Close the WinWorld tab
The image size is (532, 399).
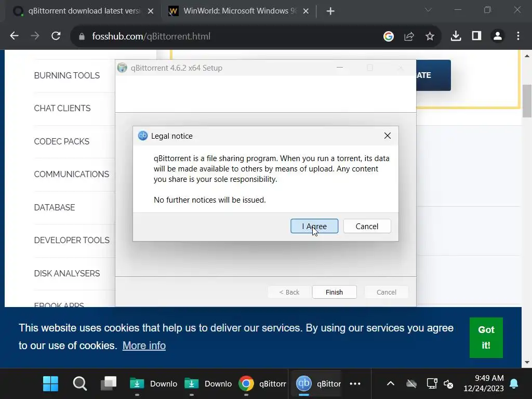pyautogui.click(x=305, y=11)
